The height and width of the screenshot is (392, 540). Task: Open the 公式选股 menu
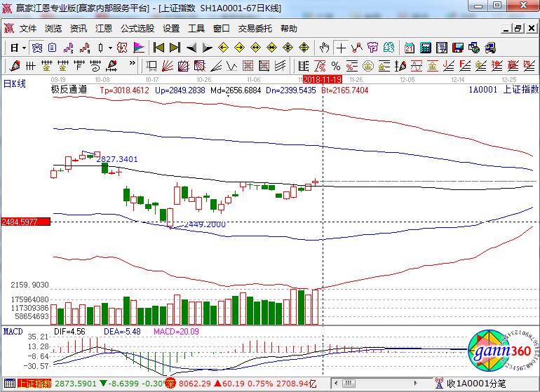coord(137,29)
